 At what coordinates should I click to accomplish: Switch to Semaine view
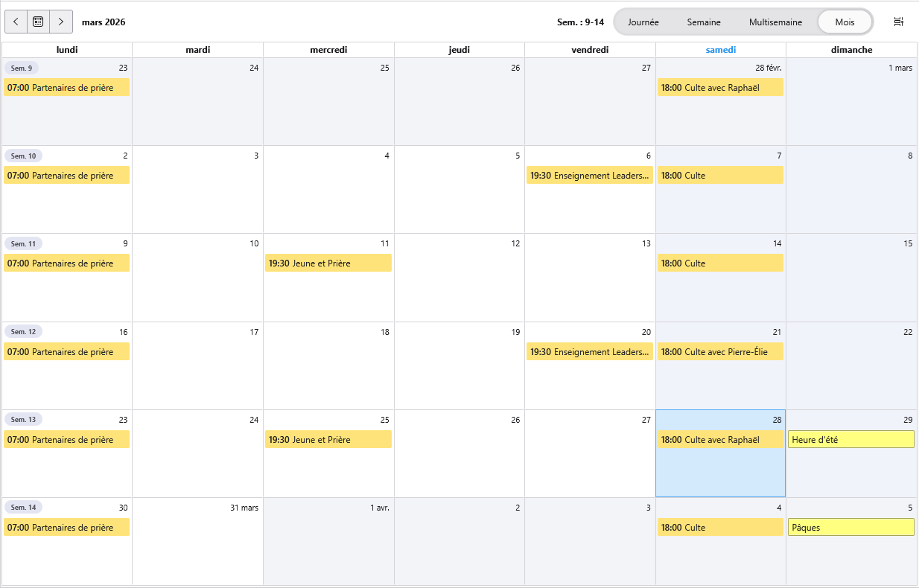703,22
